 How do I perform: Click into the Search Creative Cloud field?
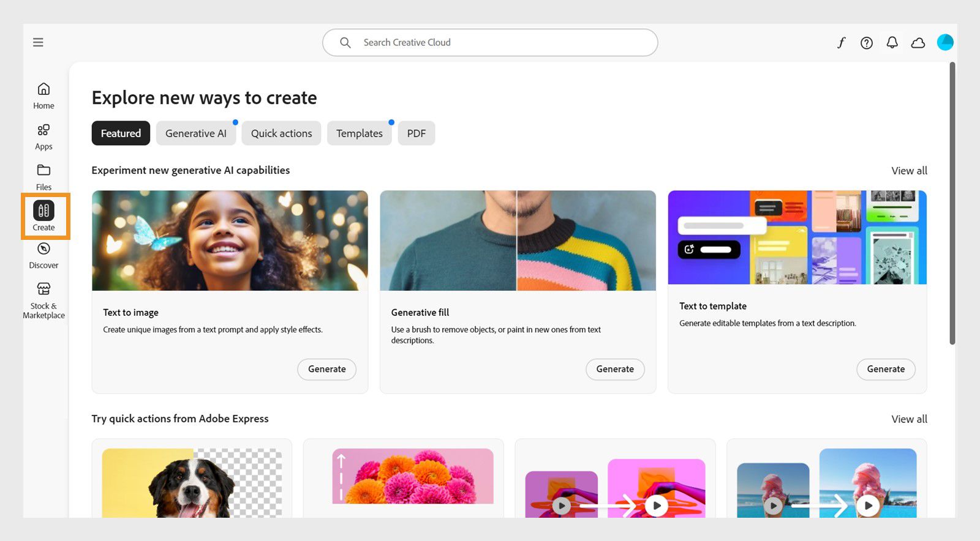pyautogui.click(x=490, y=42)
